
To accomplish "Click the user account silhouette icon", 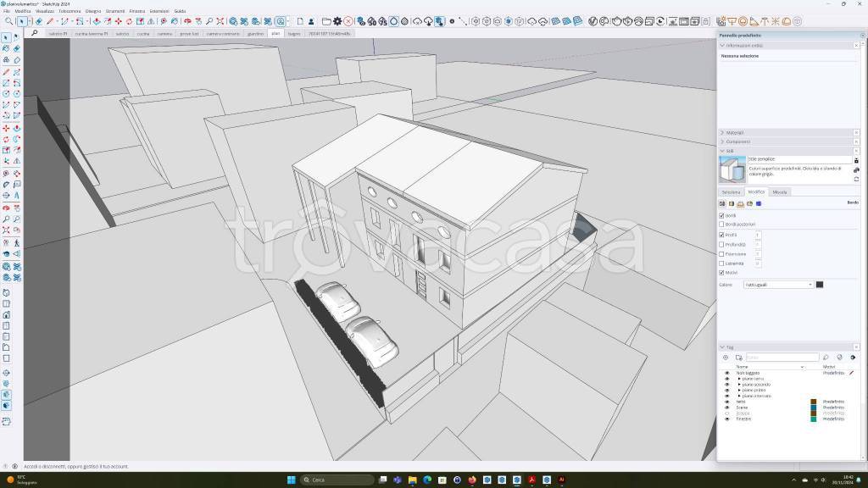I will (311, 21).
